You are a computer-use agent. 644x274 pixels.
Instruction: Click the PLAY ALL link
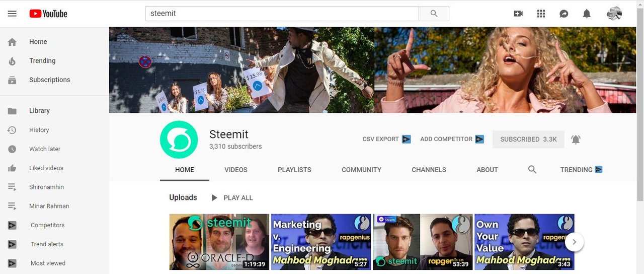[238, 198]
